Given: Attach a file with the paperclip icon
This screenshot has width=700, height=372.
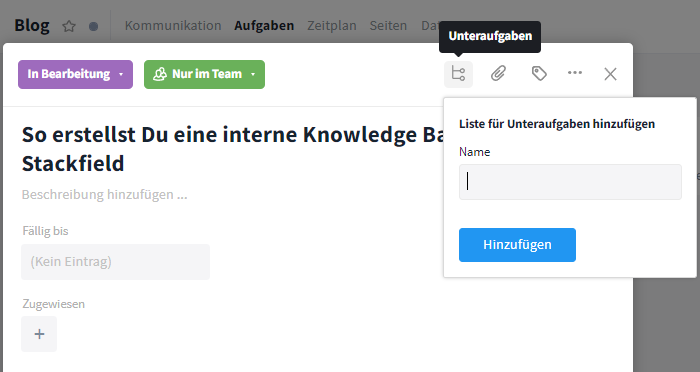Looking at the screenshot, I should tap(498, 73).
